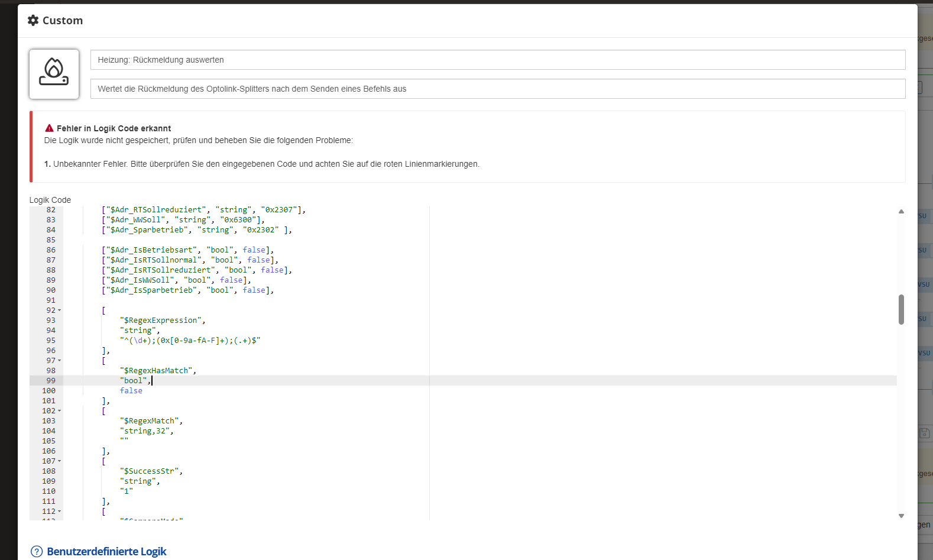Click the code editor scroll up arrow

[x=901, y=211]
